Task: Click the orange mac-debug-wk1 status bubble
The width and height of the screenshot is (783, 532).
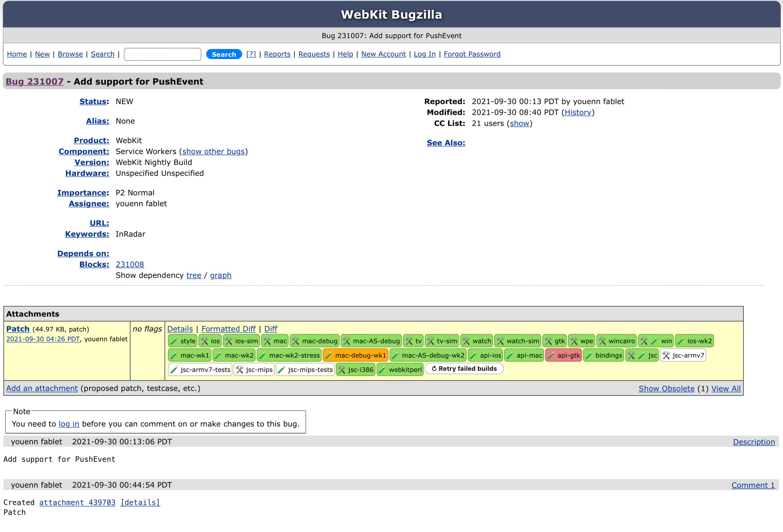Action: tap(355, 355)
